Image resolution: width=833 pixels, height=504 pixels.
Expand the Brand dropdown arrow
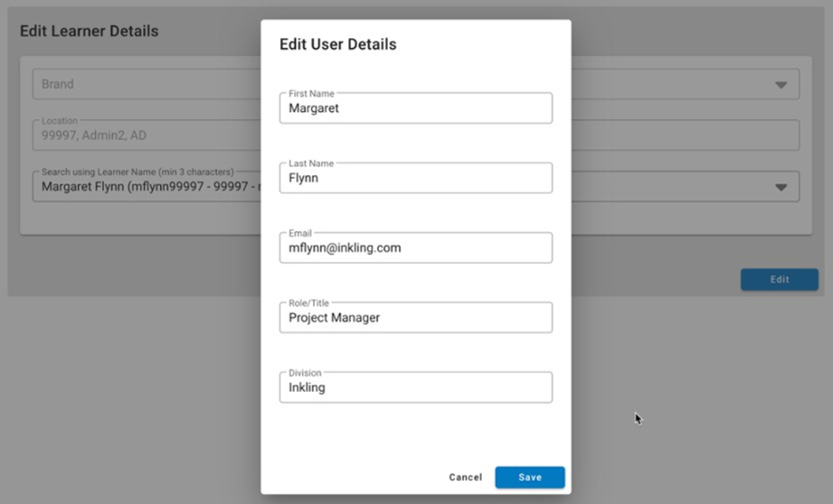point(780,84)
